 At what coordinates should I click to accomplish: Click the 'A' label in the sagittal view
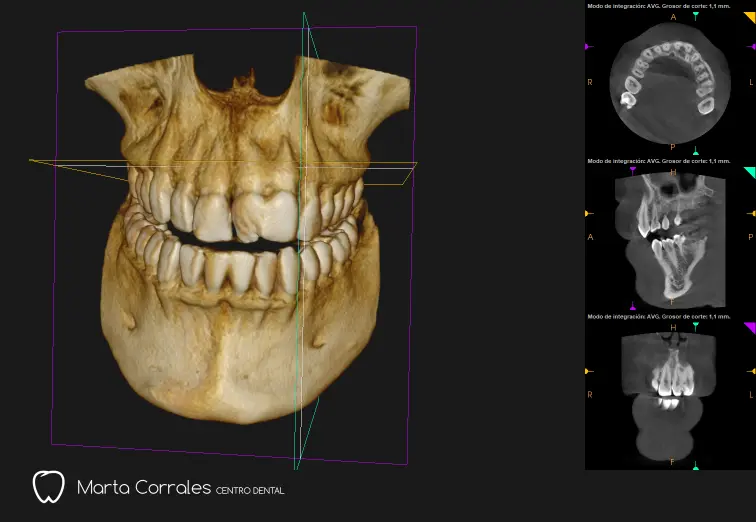point(590,237)
